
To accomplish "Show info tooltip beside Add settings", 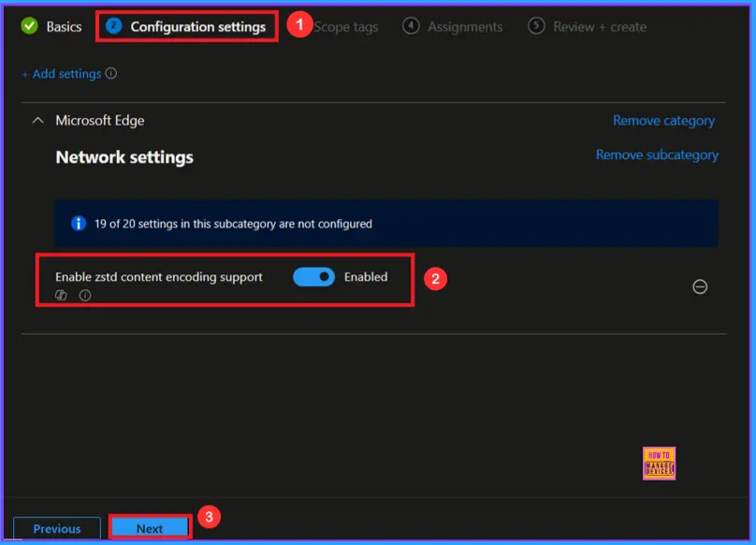I will pos(111,73).
